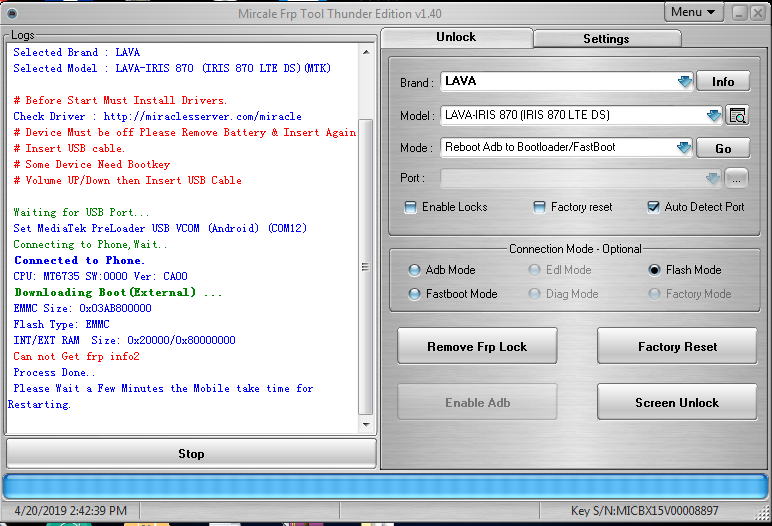Expand the Brand dropdown arrow
The width and height of the screenshot is (772, 526).
(684, 81)
